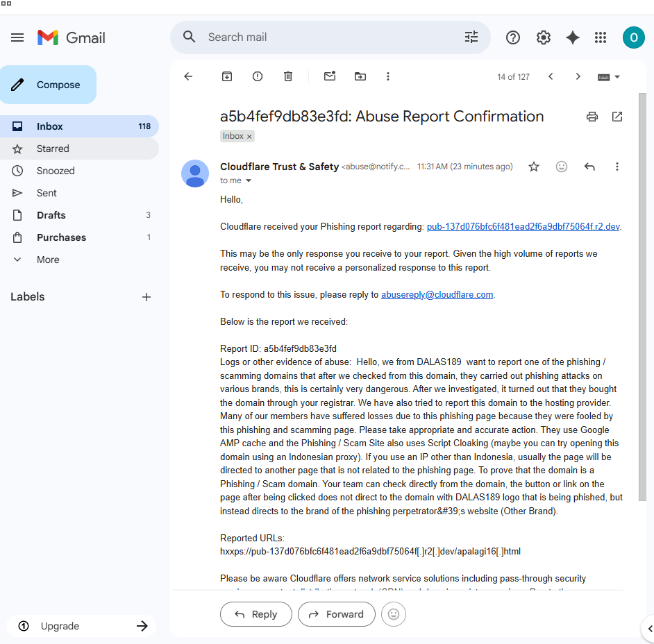Mark the email as unread
Viewport: 654px width, 644px height.
[330, 76]
